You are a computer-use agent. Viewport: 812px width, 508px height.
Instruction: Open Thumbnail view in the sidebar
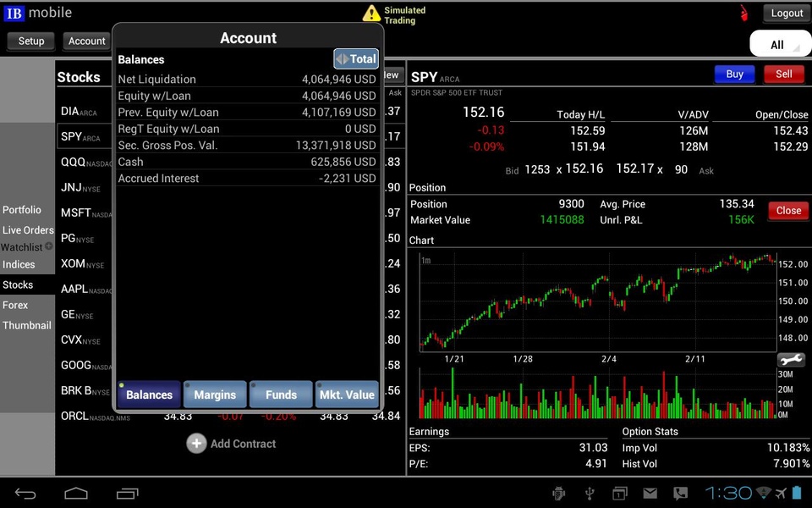tap(27, 325)
